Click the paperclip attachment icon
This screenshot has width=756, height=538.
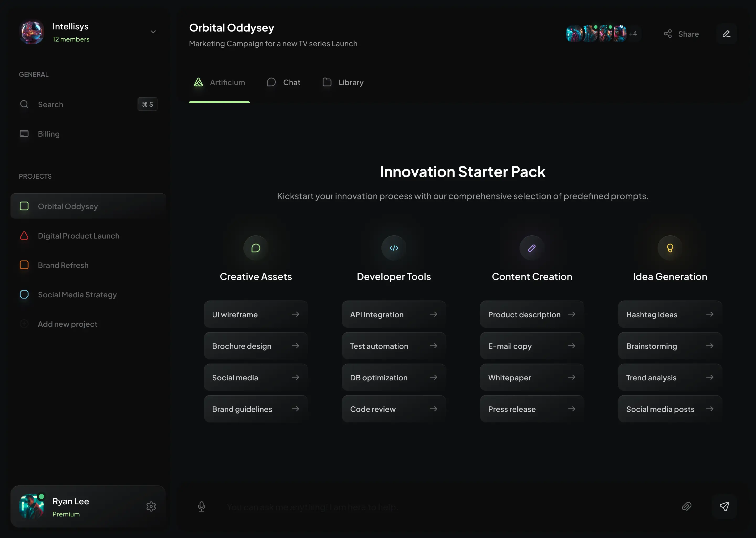point(686,506)
